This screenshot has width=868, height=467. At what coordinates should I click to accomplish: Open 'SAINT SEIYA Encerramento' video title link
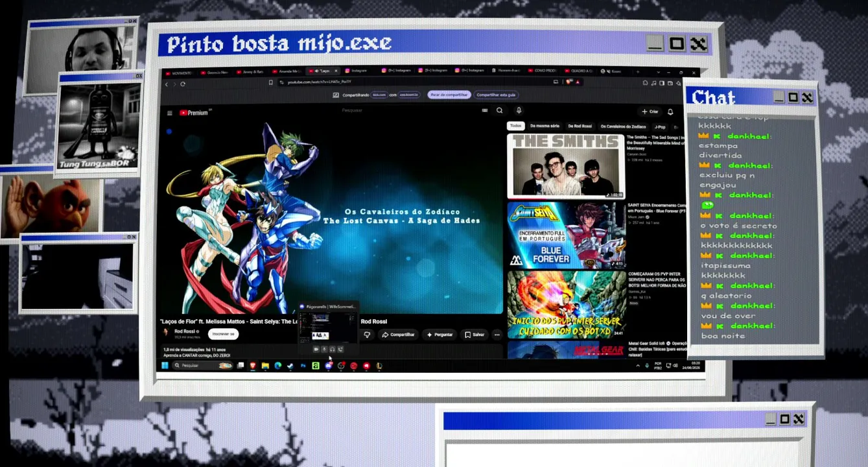(657, 209)
